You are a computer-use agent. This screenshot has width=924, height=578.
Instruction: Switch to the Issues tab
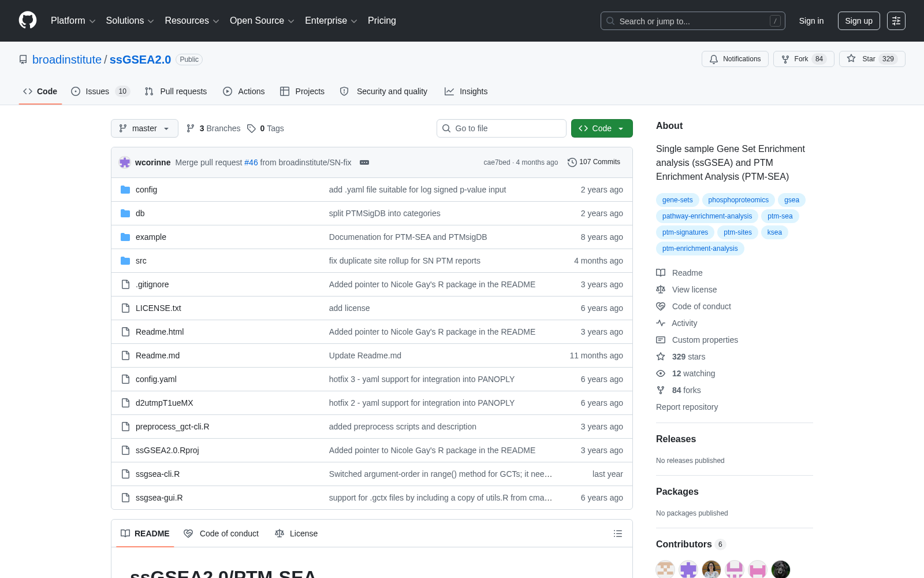pos(100,91)
